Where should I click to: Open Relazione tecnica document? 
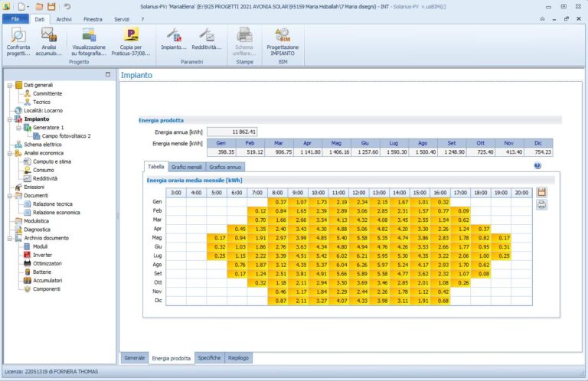[53, 204]
